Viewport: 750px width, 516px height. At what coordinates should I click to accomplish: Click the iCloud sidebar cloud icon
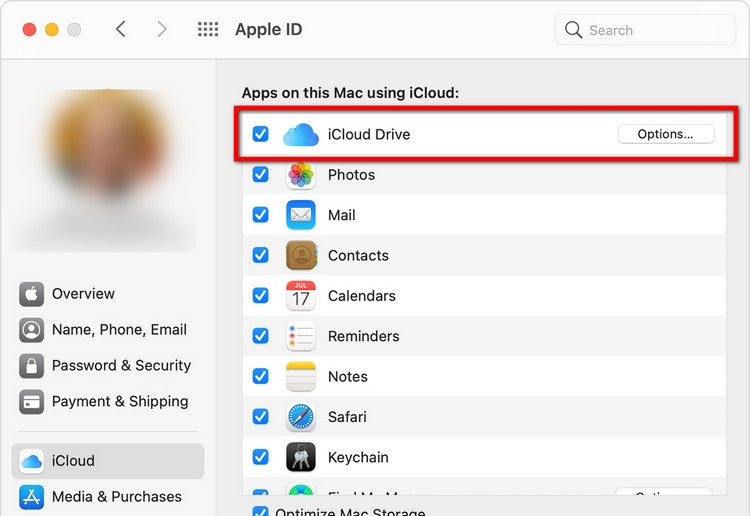coord(32,461)
